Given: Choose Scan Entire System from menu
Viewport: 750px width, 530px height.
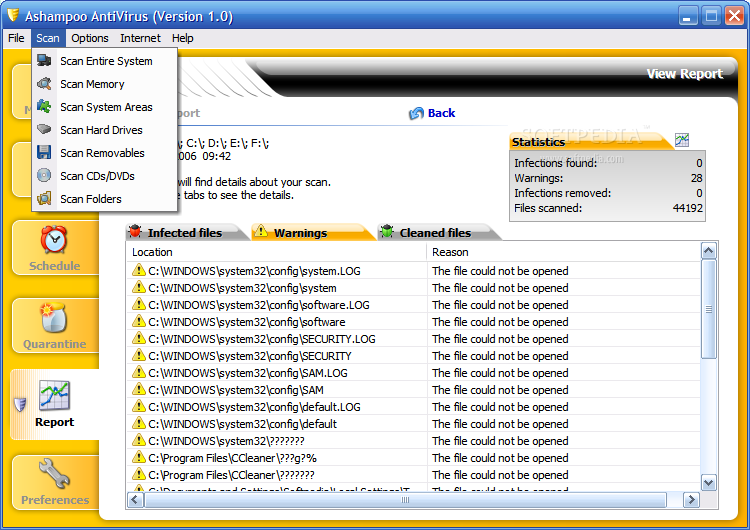Looking at the screenshot, I should click(105, 61).
